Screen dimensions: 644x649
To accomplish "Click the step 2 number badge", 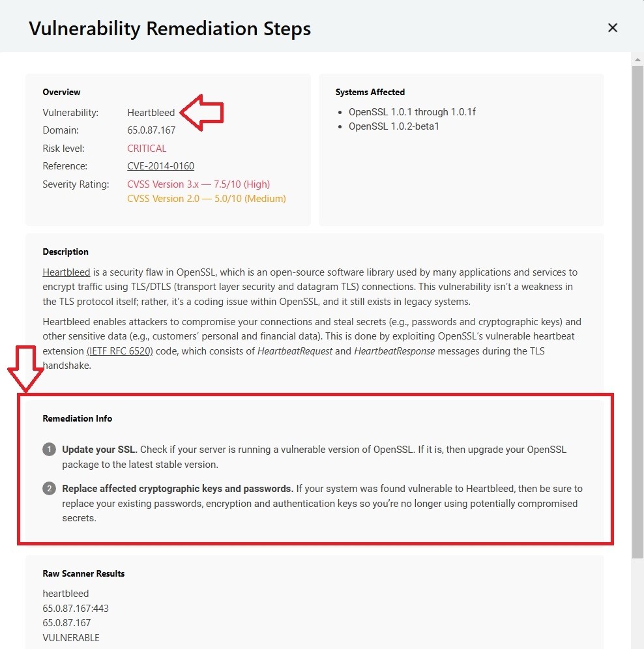I will coord(49,489).
